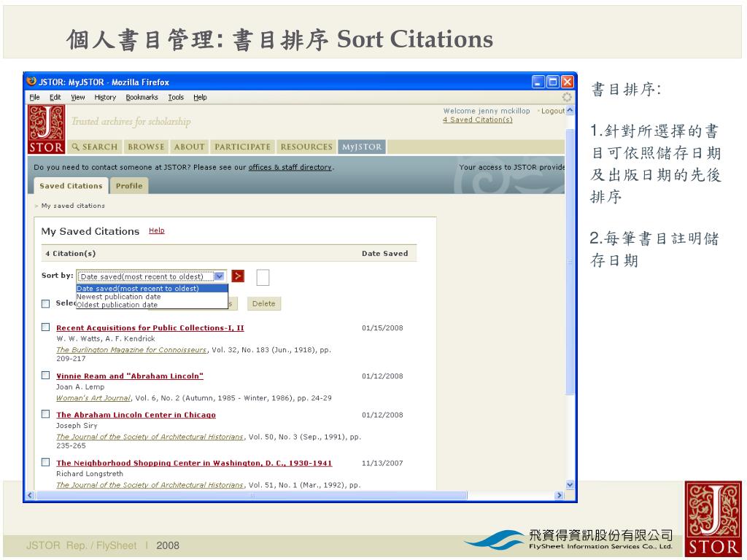747x560 pixels.
Task: Go to the ABOUT navigation tab
Action: (x=190, y=147)
